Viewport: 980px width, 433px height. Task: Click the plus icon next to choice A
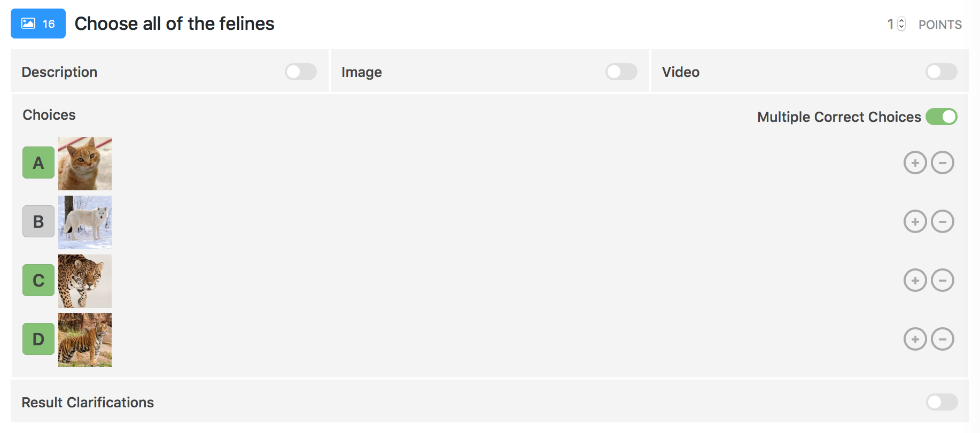click(x=915, y=163)
